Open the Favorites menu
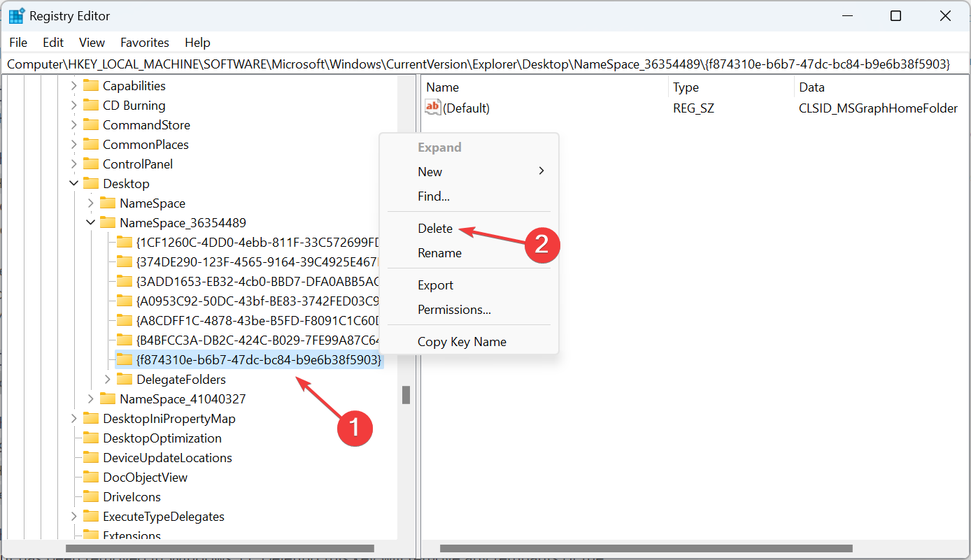 click(145, 43)
